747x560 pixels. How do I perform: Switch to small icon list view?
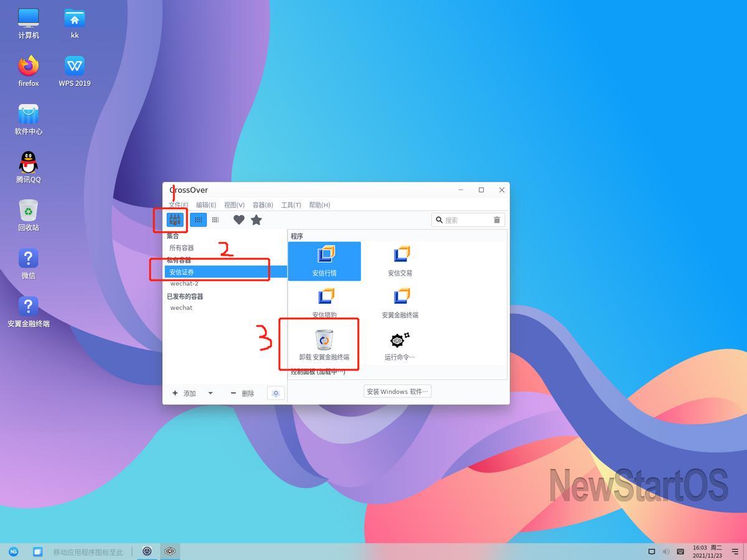[215, 220]
